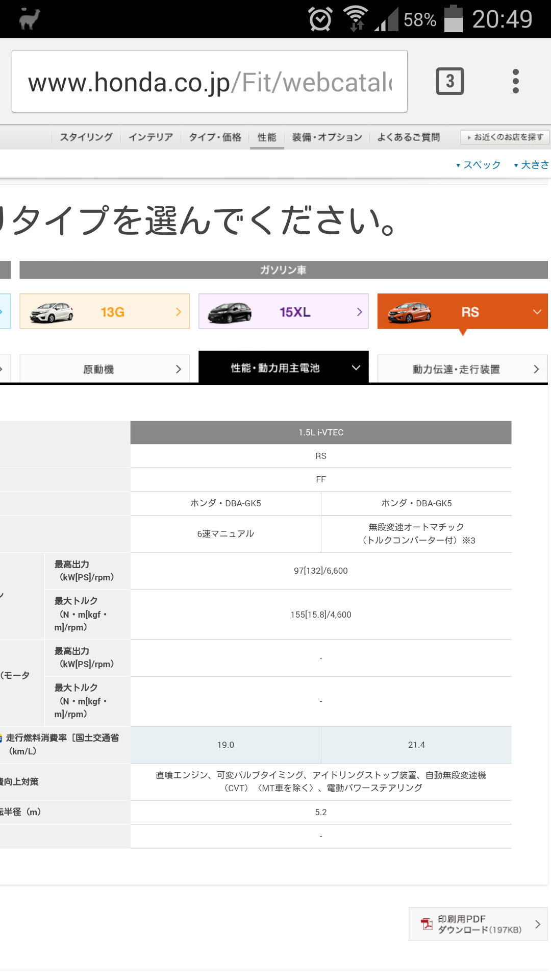Collapse the RS type dropdown chevron
Viewport: 551px width, 980px height.
pos(537,312)
